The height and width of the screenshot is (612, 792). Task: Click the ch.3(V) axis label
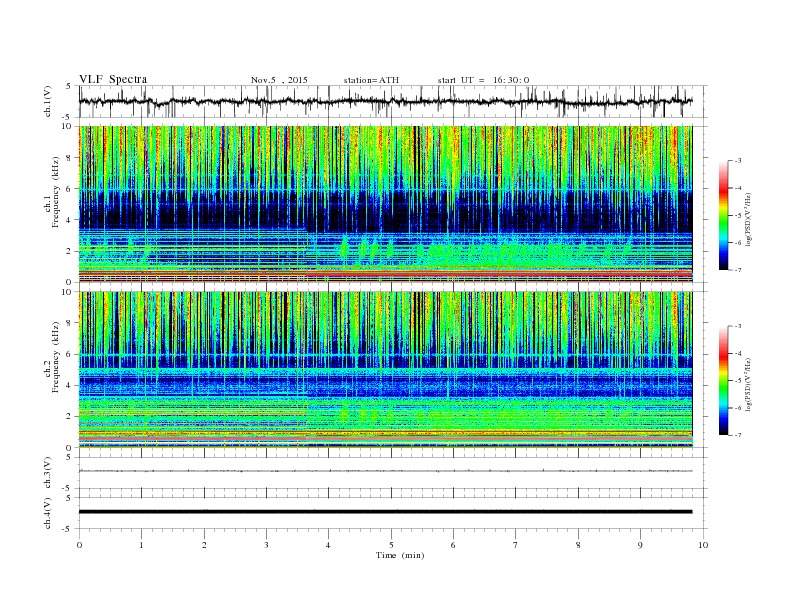48,473
